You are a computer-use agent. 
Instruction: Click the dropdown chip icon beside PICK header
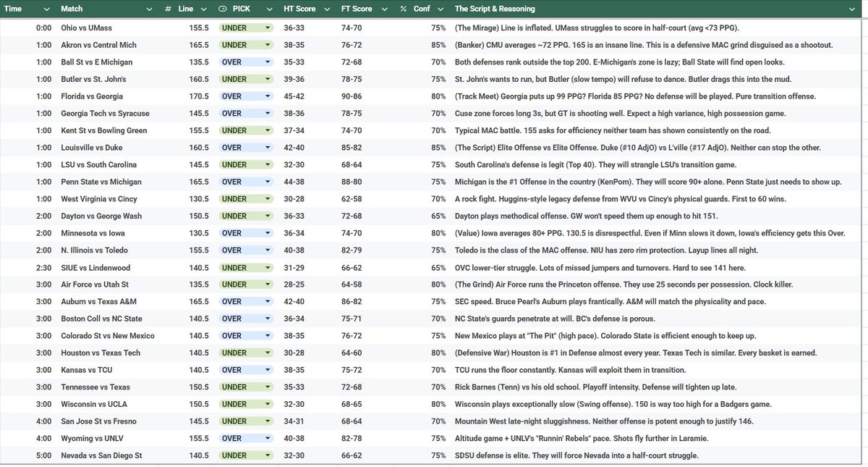click(222, 9)
